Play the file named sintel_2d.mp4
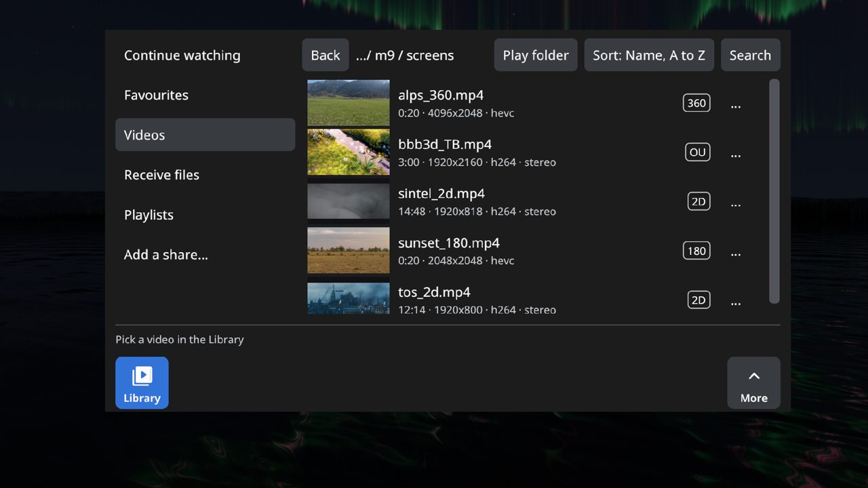This screenshot has height=488, width=868. [x=441, y=193]
